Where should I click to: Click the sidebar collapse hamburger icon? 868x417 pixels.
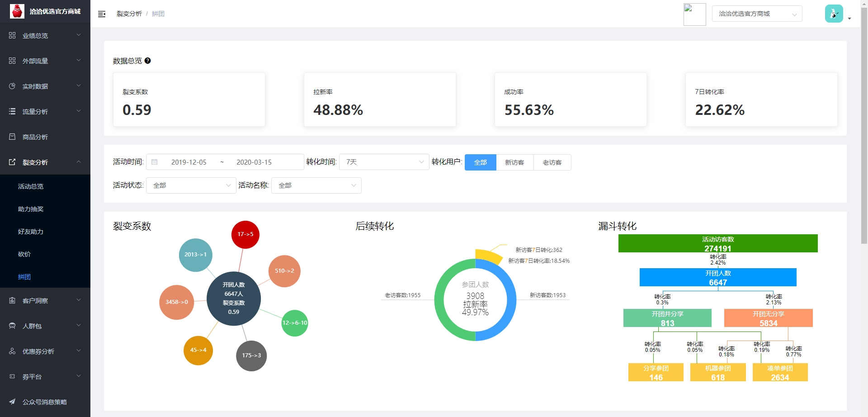point(102,14)
